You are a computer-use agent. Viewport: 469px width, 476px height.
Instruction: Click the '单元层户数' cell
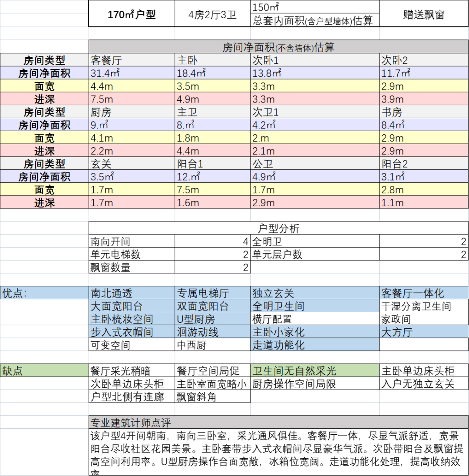(x=315, y=254)
